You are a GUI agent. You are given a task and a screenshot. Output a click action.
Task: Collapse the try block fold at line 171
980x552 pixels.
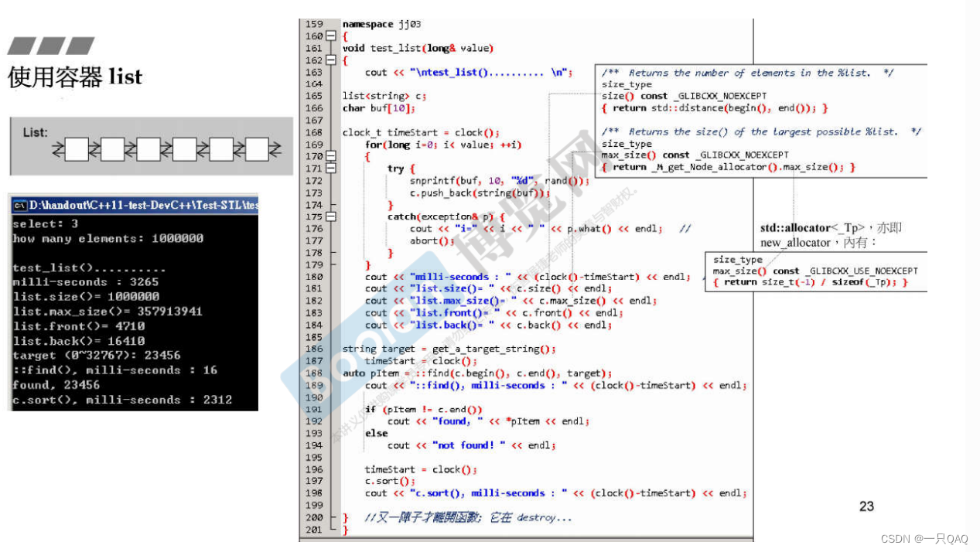332,168
